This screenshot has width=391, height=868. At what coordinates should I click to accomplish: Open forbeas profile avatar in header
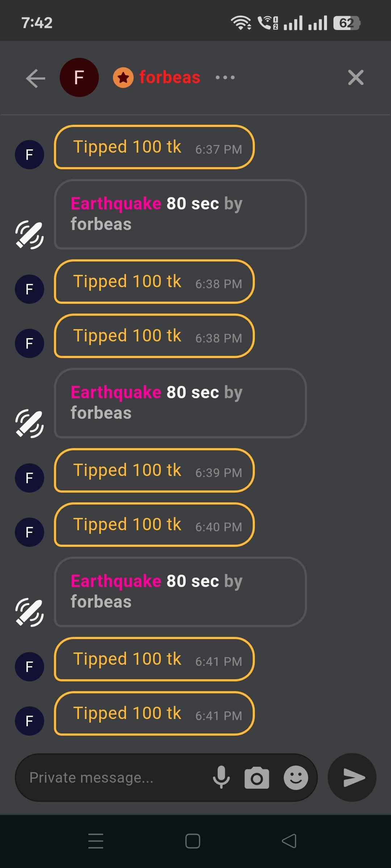click(x=79, y=77)
